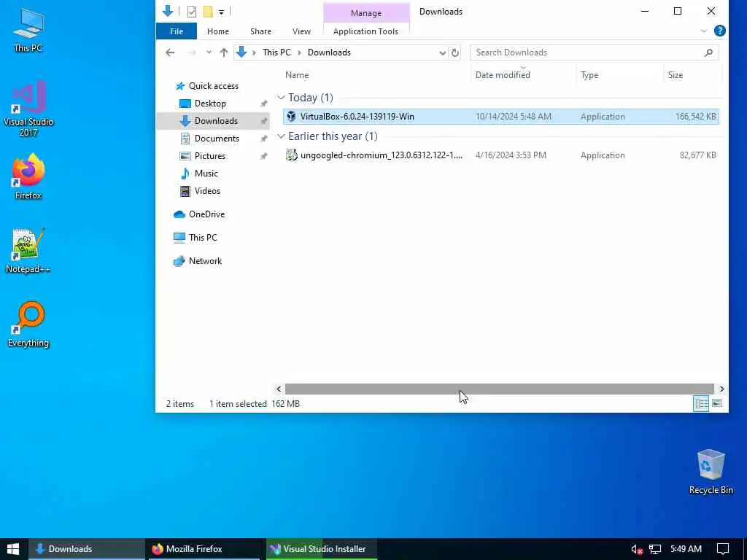Go back with the Back arrow
747x560 pixels.
click(170, 52)
